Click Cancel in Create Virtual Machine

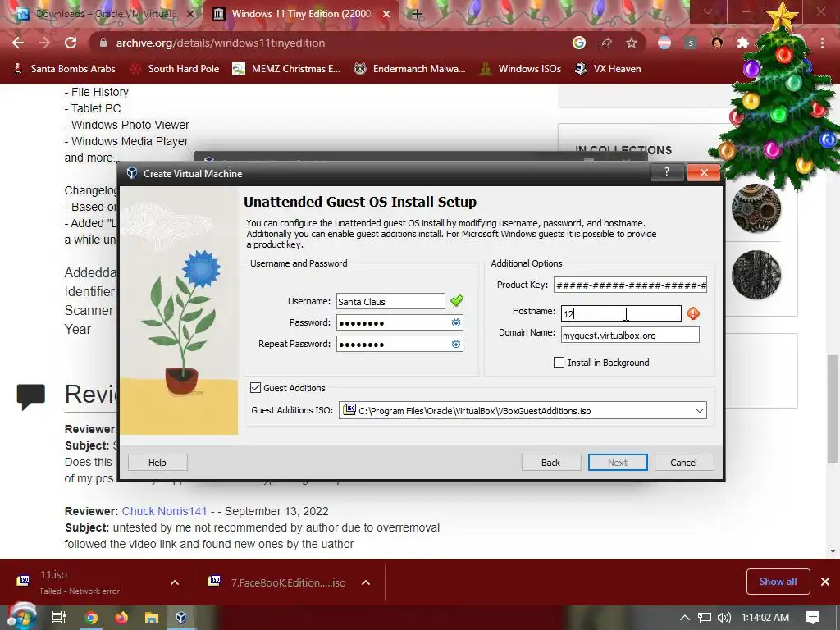683,463
